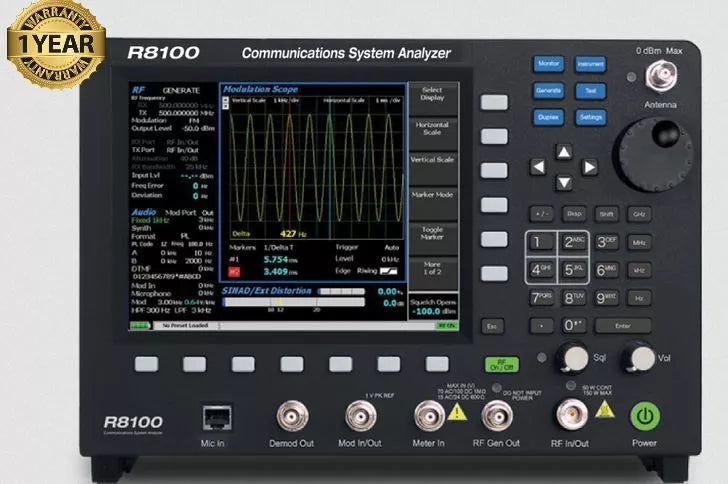Select the Output Level -50.0 dBm value

198,128
